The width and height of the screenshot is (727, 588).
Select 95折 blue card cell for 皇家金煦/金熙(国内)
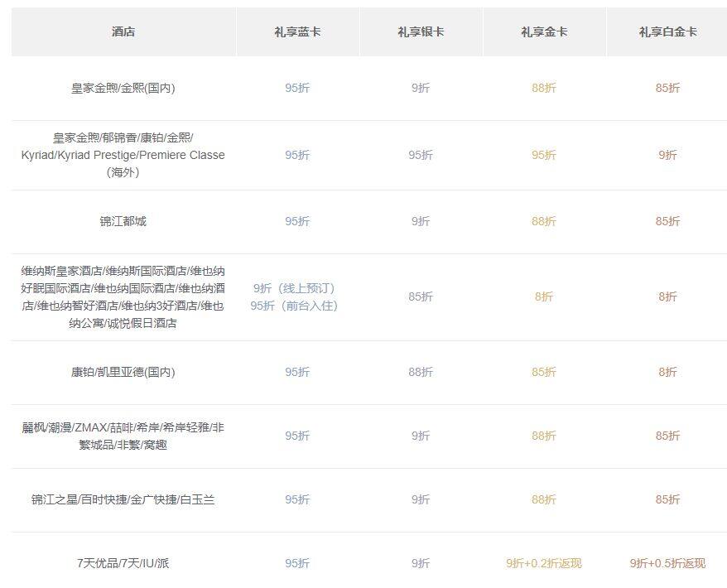pyautogui.click(x=297, y=88)
